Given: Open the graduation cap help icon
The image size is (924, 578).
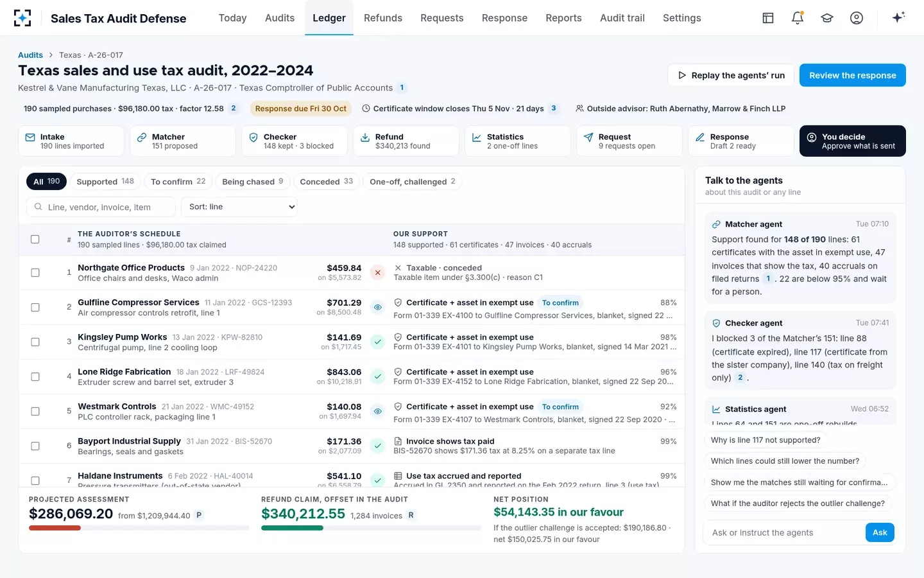Looking at the screenshot, I should [x=827, y=18].
